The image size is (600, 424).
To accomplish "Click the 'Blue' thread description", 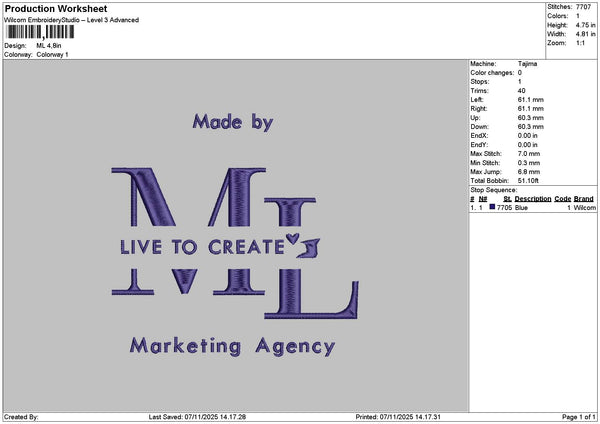I will [x=521, y=208].
